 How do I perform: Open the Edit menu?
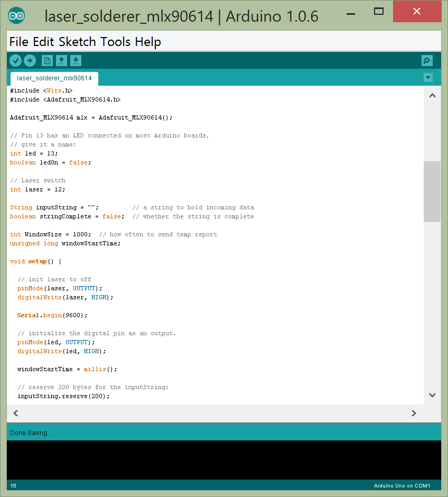click(x=44, y=42)
